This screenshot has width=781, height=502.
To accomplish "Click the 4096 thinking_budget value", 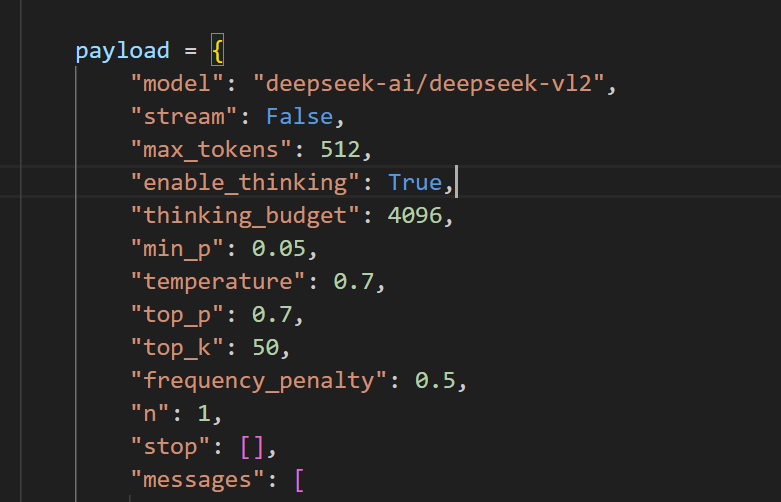I will [415, 216].
